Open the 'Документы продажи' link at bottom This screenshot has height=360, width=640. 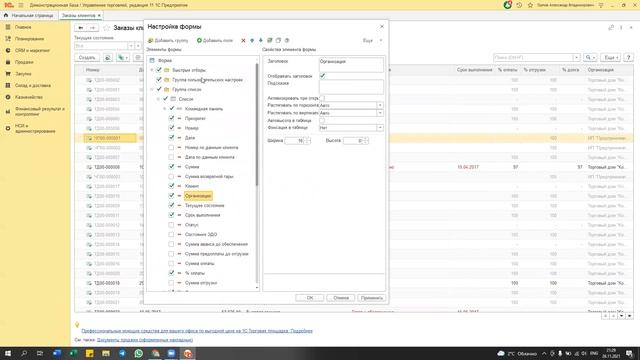coord(145,340)
